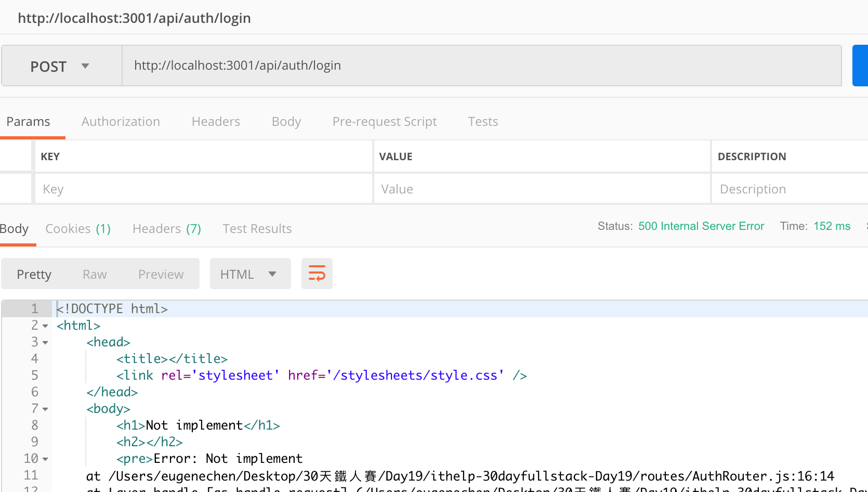Switch response view to Preview
868x492 pixels.
coord(161,274)
